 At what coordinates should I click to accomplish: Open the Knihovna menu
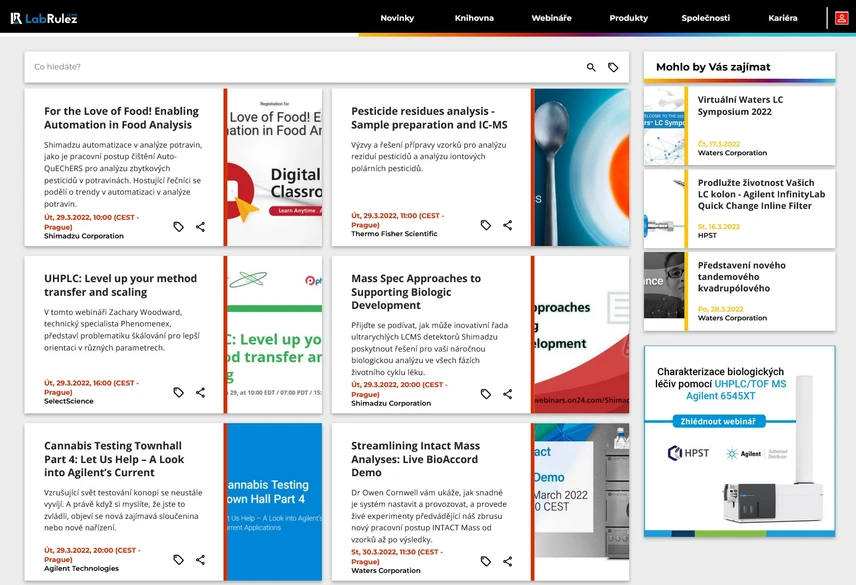tap(474, 18)
